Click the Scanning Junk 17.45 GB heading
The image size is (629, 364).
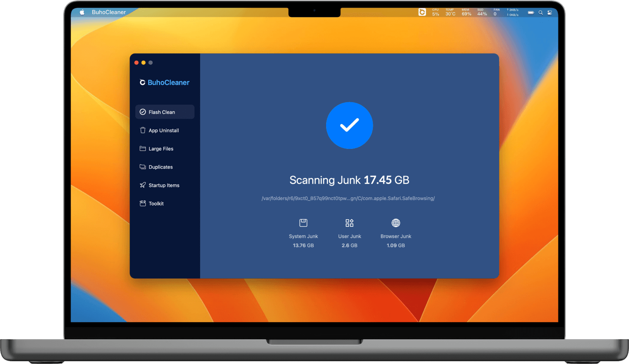[x=349, y=180]
